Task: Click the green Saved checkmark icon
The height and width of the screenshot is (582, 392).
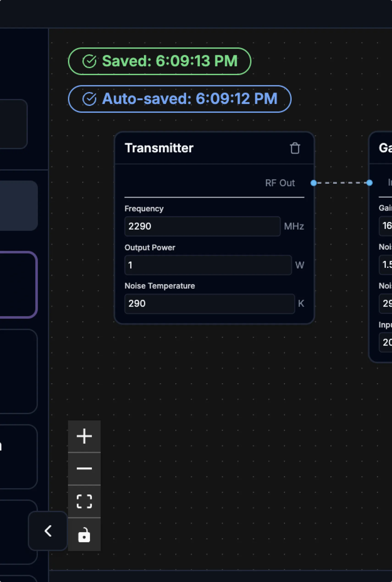Action: pyautogui.click(x=89, y=61)
